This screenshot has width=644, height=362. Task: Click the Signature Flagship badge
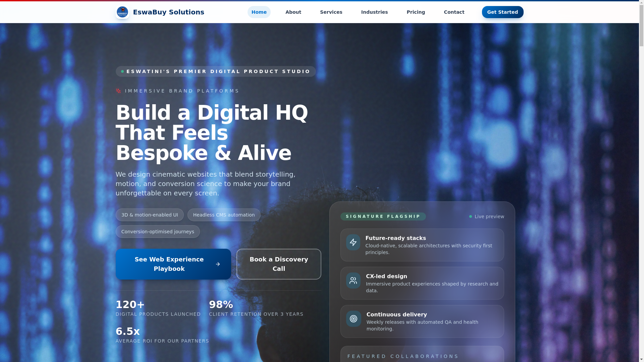[383, 217]
